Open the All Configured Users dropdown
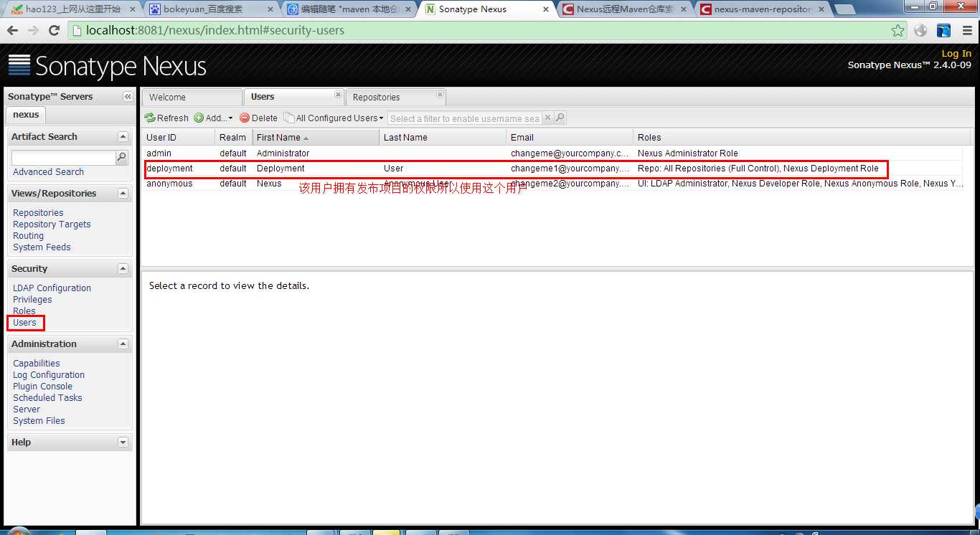The width and height of the screenshot is (980, 535). coord(334,118)
